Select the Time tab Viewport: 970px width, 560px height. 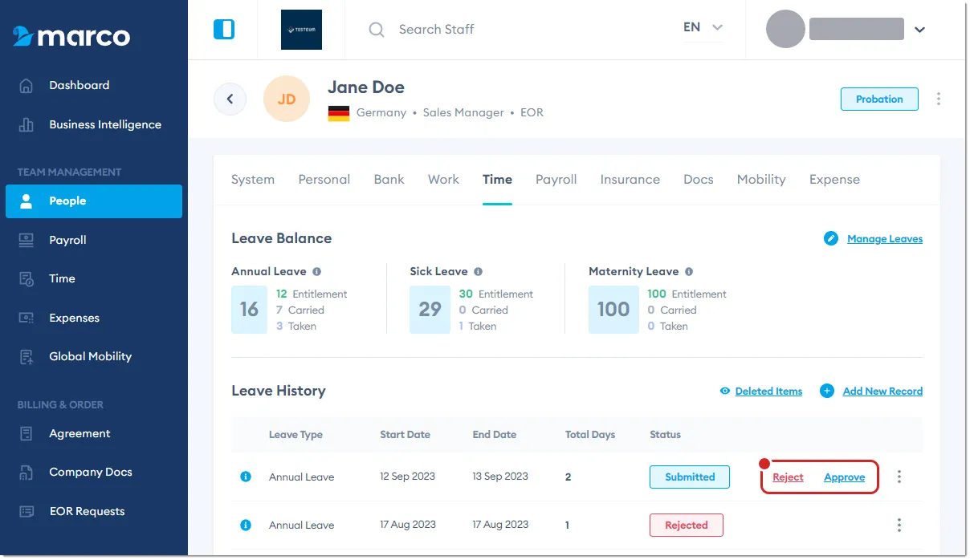497,180
